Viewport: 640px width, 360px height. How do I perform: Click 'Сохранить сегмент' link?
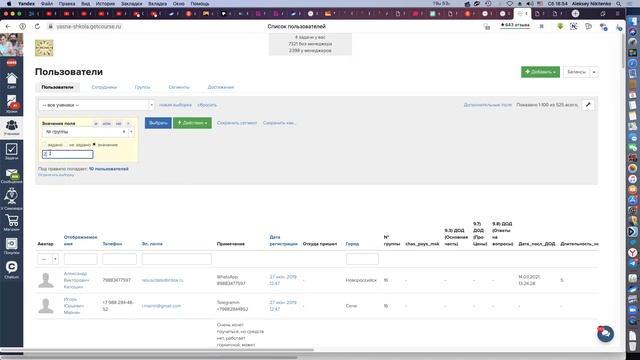click(x=237, y=123)
